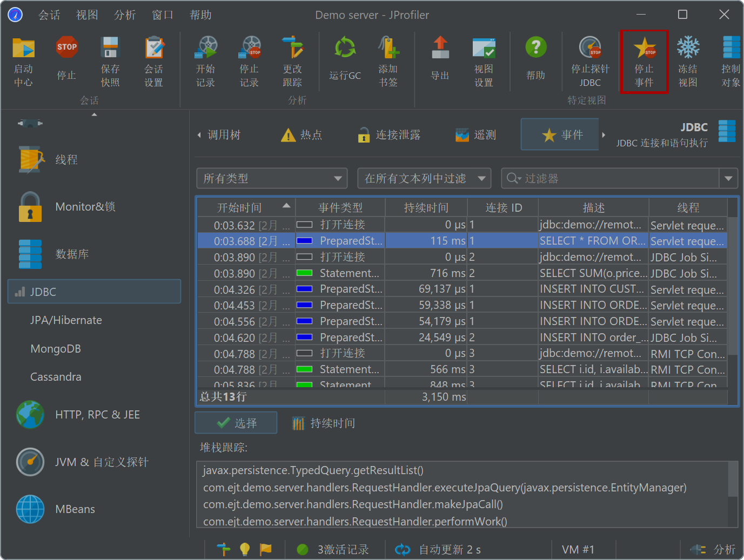Click the events table vertical scrollbar
The width and height of the screenshot is (744, 560).
[x=733, y=286]
